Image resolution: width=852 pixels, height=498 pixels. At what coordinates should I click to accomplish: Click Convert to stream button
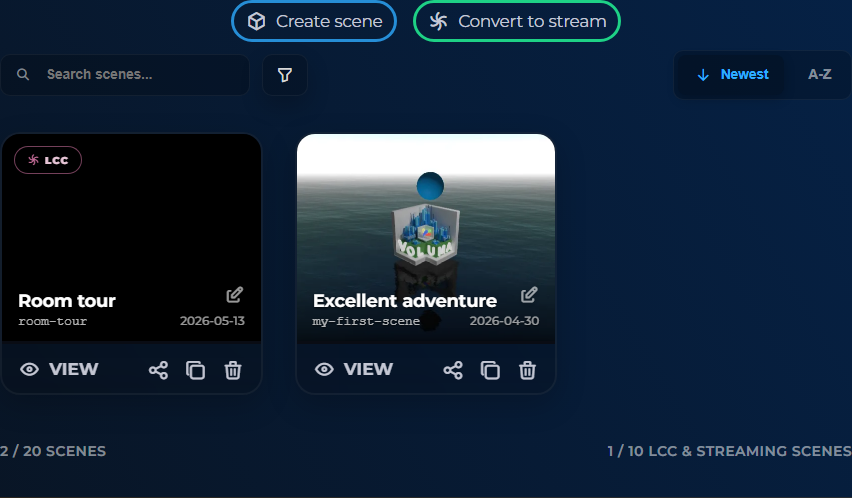[517, 21]
